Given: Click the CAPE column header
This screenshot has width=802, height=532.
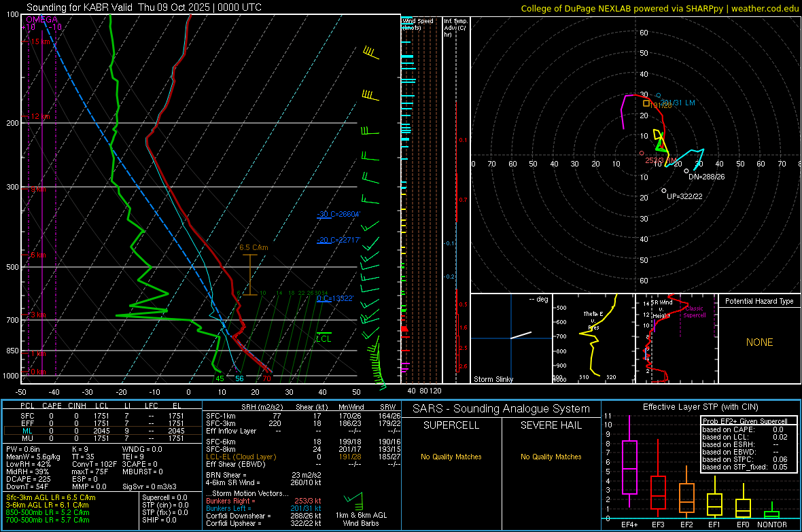Looking at the screenshot, I should 52,406.
